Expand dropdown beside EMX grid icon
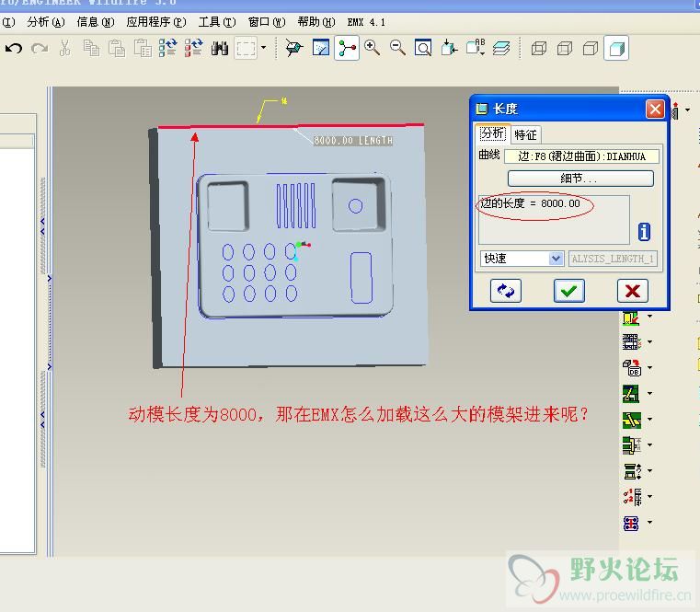This screenshot has width=700, height=612. coord(650,341)
